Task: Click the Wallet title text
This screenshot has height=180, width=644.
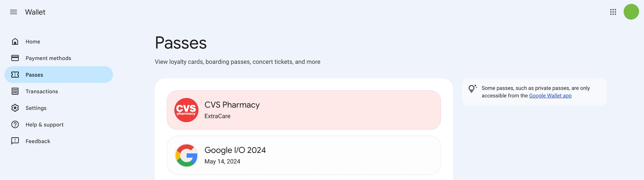Action: pos(35,12)
